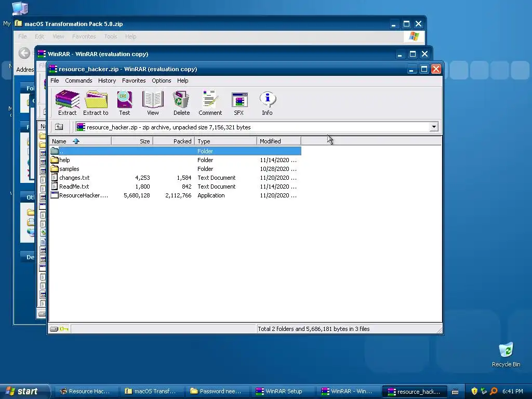Open the Favorites menu in WinRAR
This screenshot has height=399, width=532.
click(x=134, y=81)
